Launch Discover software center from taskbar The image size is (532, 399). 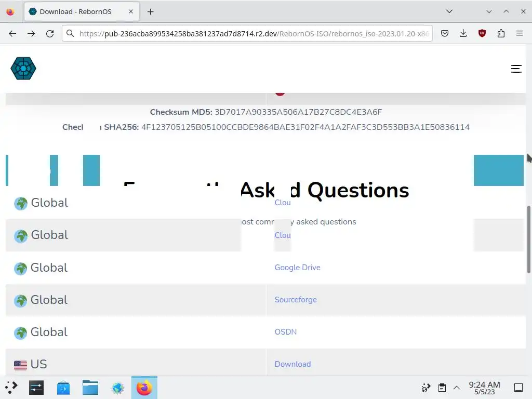click(x=63, y=388)
